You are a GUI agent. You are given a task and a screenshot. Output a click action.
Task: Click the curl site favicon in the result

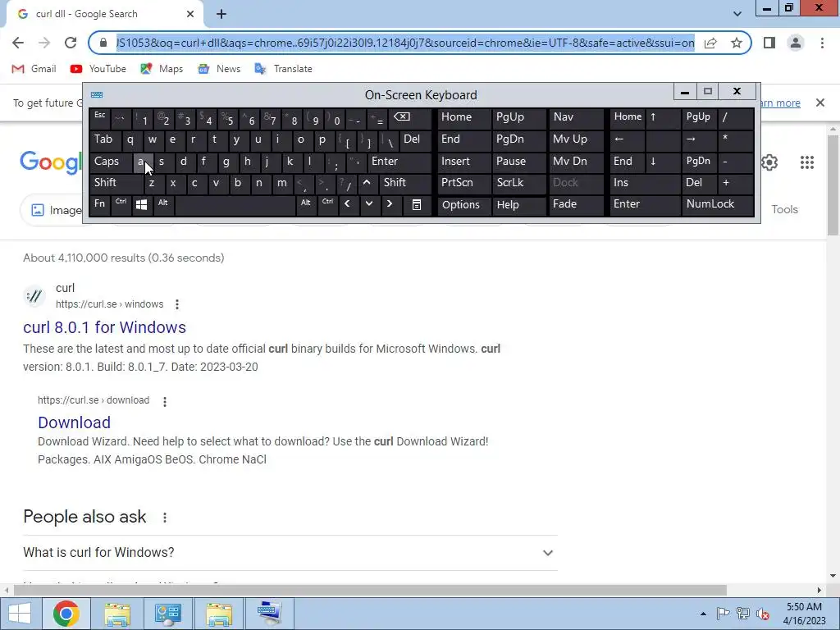point(34,295)
